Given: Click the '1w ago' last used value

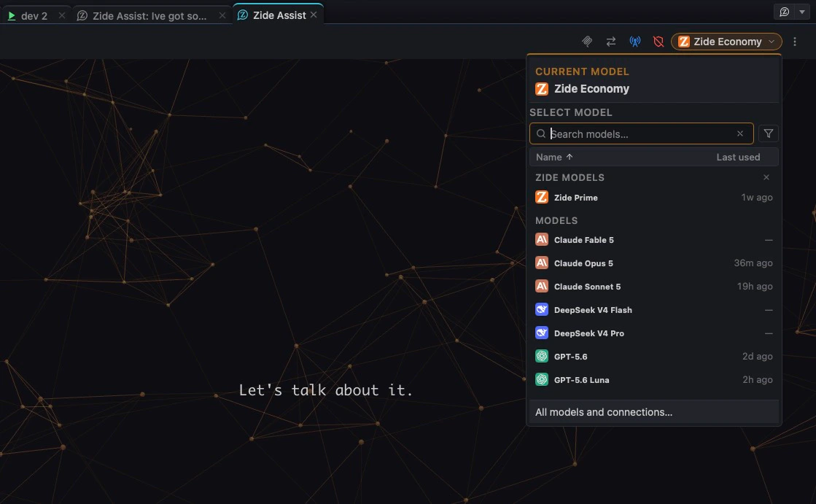Looking at the screenshot, I should [757, 198].
